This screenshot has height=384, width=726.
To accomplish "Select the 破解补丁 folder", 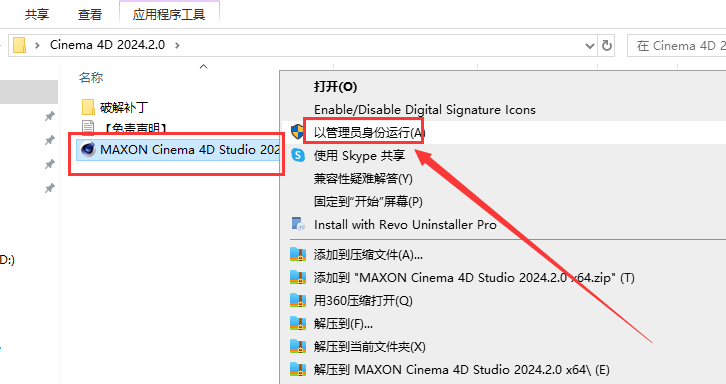I will 124,107.
